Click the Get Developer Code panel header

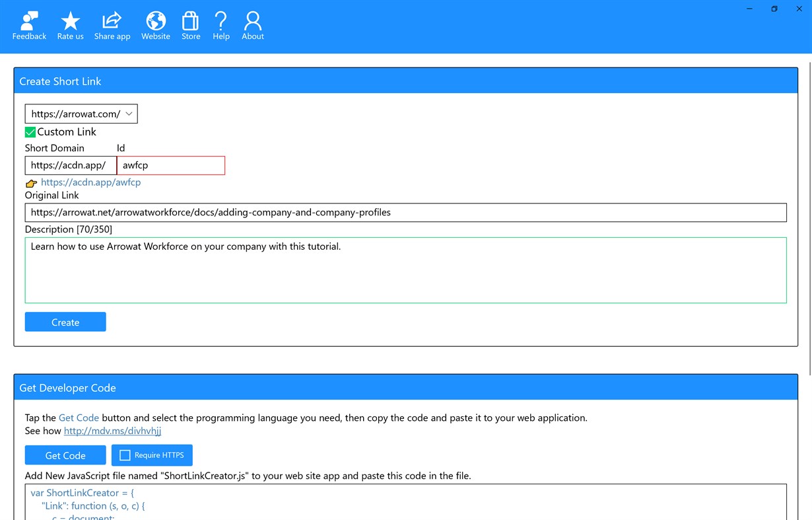(x=405, y=387)
